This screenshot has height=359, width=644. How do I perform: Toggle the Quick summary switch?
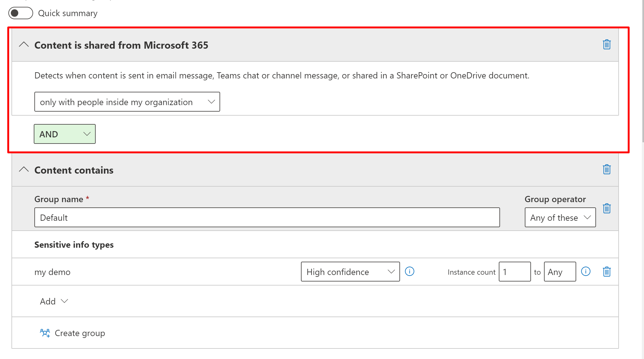(20, 13)
